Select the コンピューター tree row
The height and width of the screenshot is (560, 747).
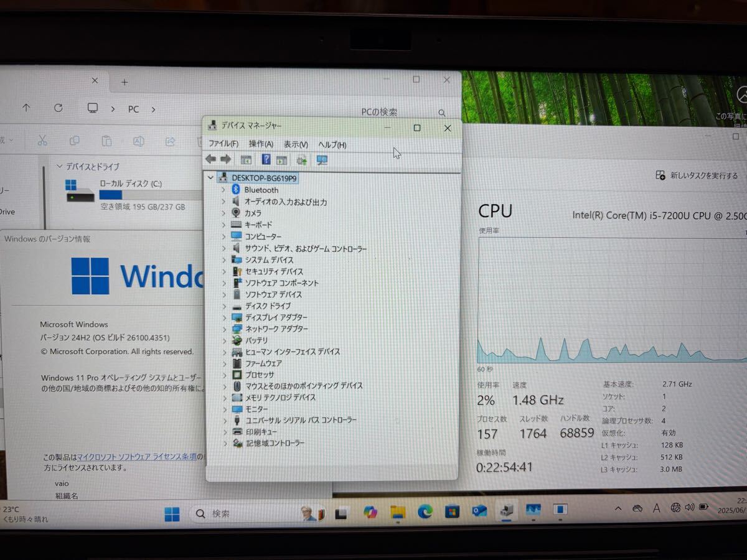(256, 236)
